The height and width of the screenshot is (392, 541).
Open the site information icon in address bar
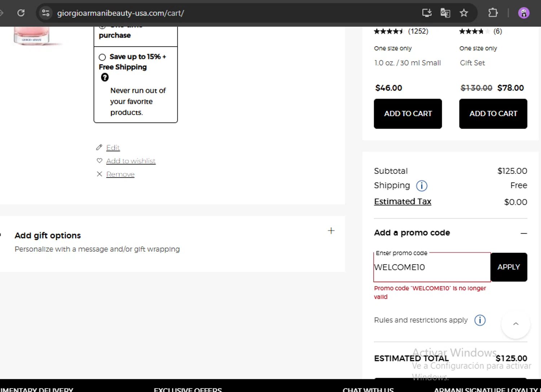coord(46,13)
